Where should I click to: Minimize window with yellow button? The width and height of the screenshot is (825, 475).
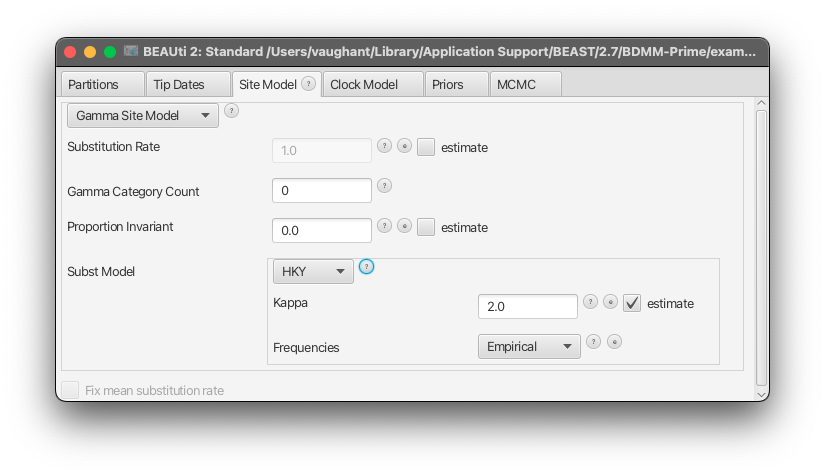90,52
